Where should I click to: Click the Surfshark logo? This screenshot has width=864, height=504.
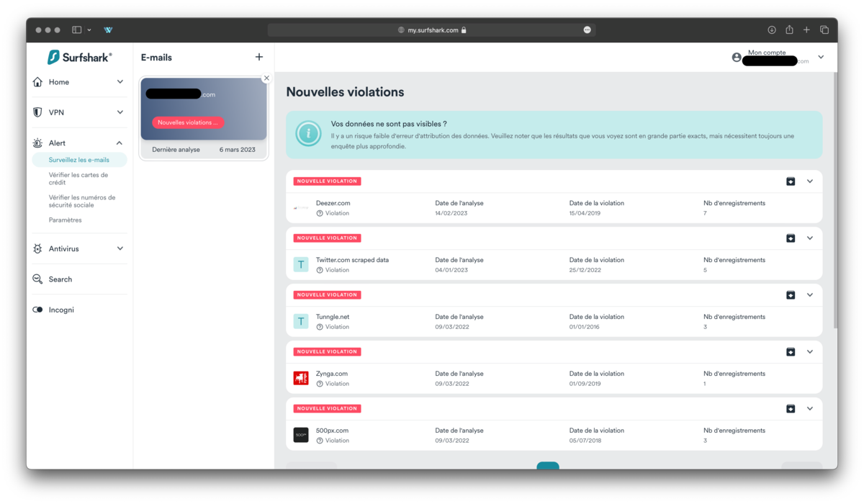pos(79,58)
